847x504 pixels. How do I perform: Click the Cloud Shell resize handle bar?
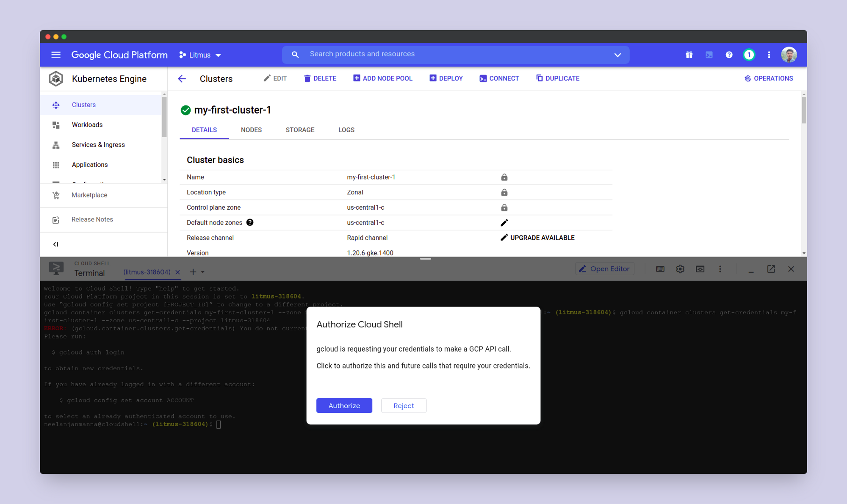click(x=425, y=259)
